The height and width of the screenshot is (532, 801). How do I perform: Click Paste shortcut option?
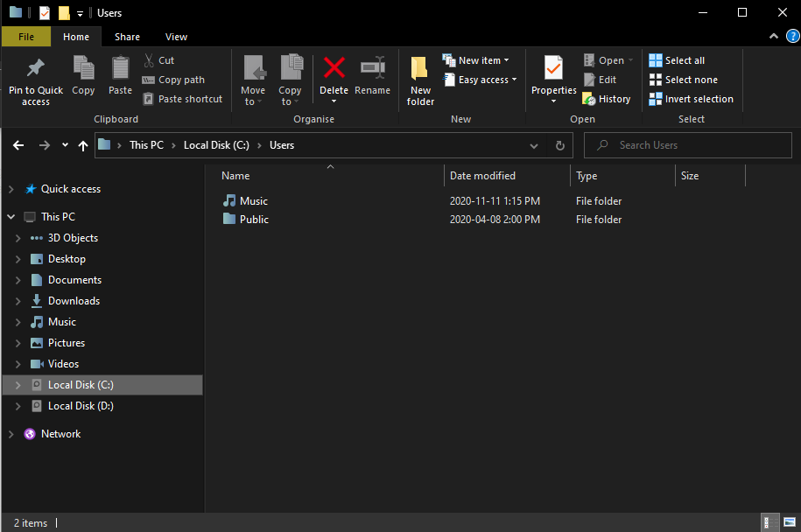click(182, 99)
